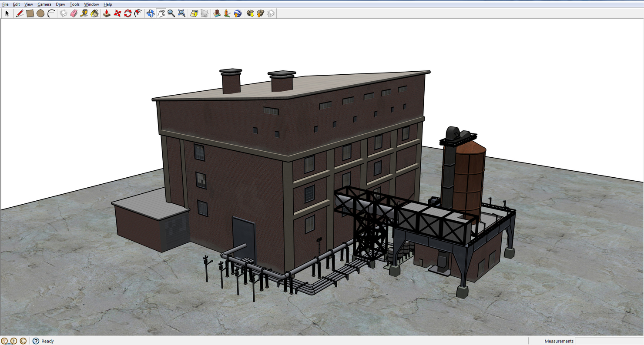644x345 pixels.
Task: Select the Line (pencil) tool
Action: click(x=19, y=13)
